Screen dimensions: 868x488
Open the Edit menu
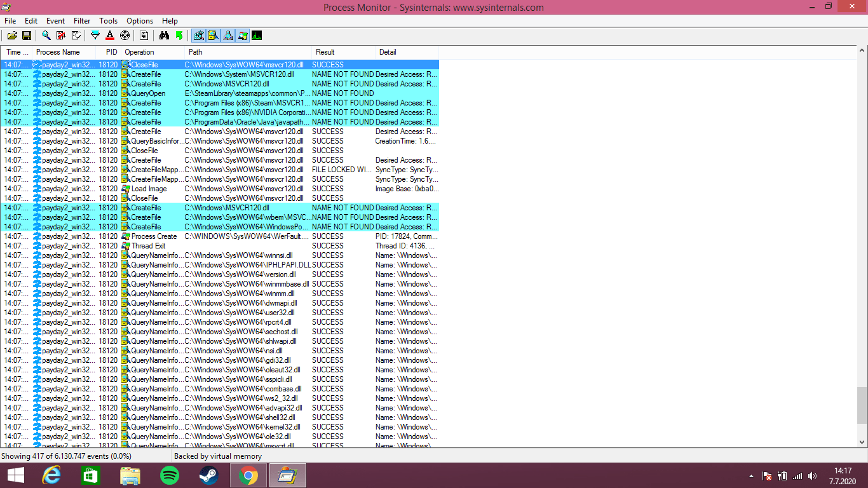(x=31, y=21)
